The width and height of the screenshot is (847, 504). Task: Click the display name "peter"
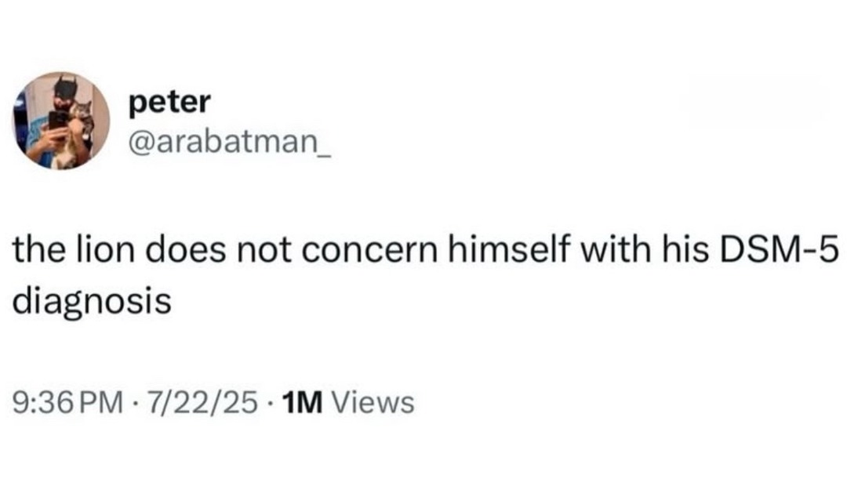click(x=168, y=101)
